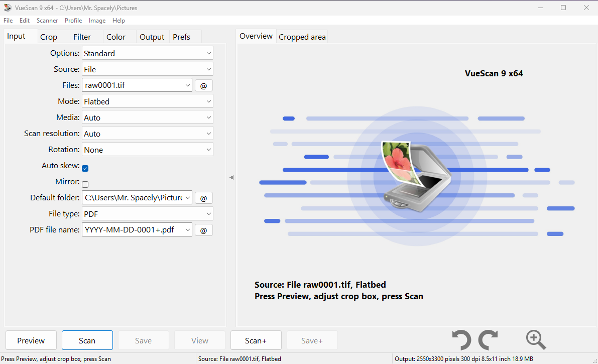Click the zoom in magnifier icon
The width and height of the screenshot is (598, 364).
pos(536,339)
